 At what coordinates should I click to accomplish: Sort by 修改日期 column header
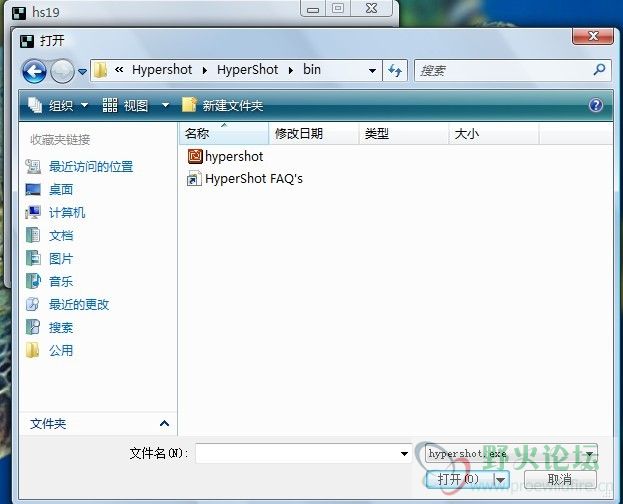click(314, 134)
